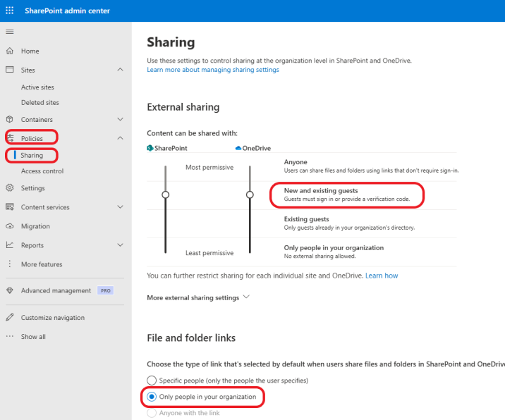Click the File and folder links heading
The image size is (505, 420).
pos(191,338)
